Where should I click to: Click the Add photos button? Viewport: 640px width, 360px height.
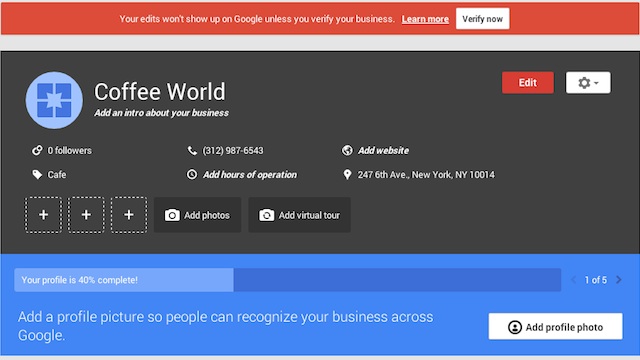pyautogui.click(x=198, y=215)
